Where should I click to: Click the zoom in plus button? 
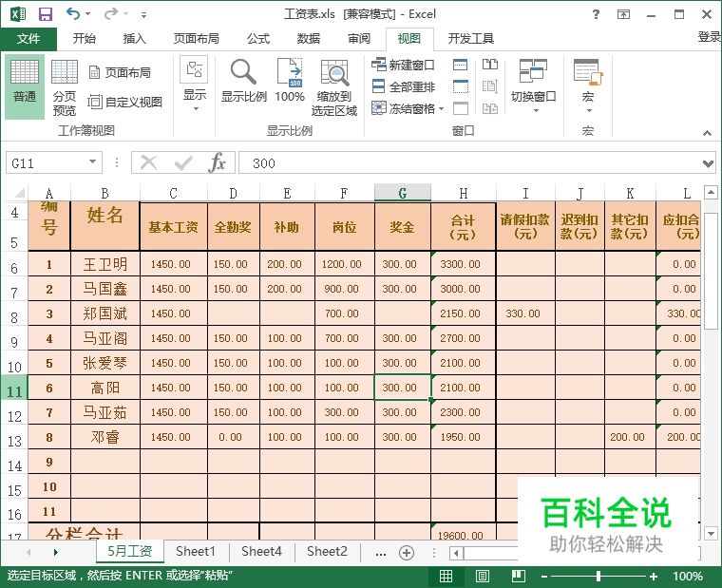[653, 577]
